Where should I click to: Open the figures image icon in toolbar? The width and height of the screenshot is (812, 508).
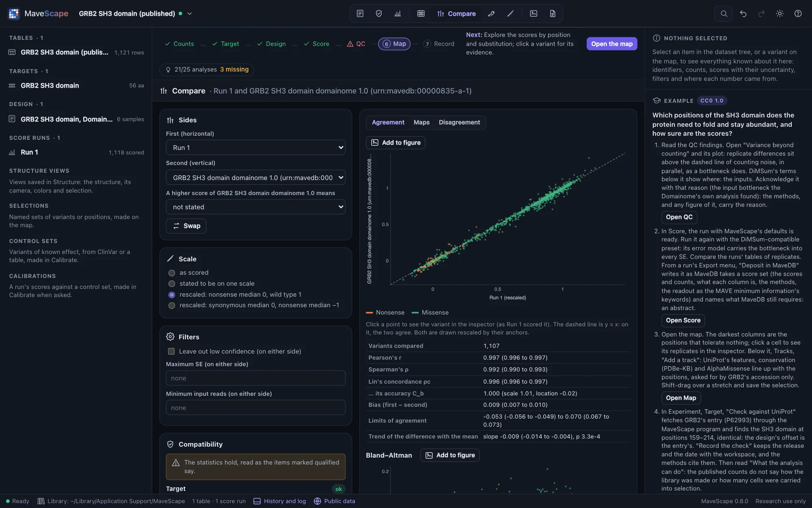[x=533, y=13]
